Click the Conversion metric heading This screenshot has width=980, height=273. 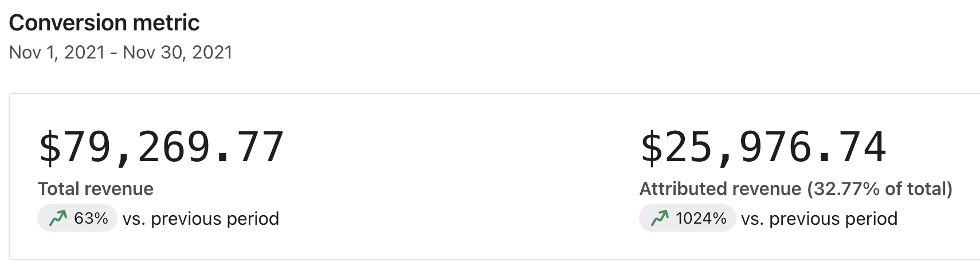tap(104, 23)
